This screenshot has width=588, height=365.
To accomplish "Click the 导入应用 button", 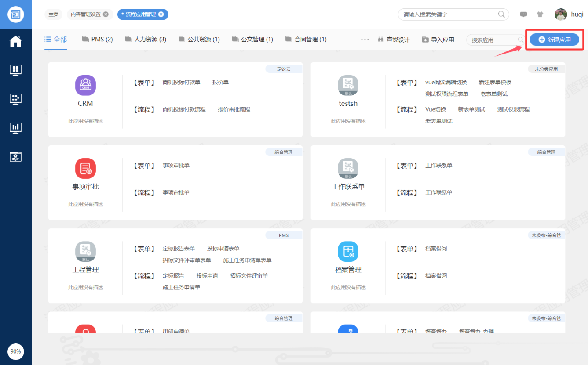I will point(438,40).
